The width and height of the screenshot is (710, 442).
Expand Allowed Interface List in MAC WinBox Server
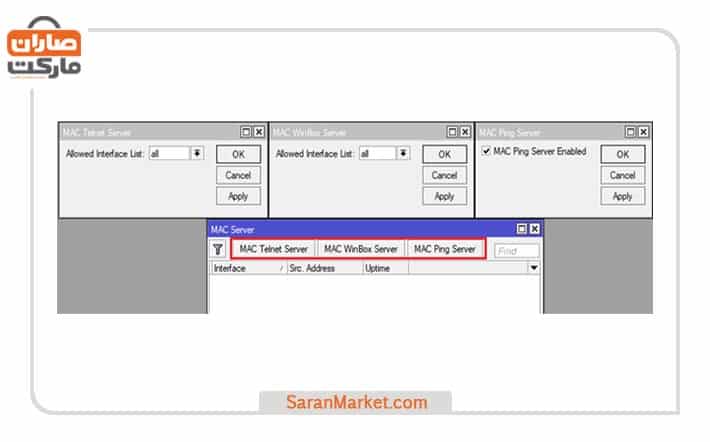(403, 153)
